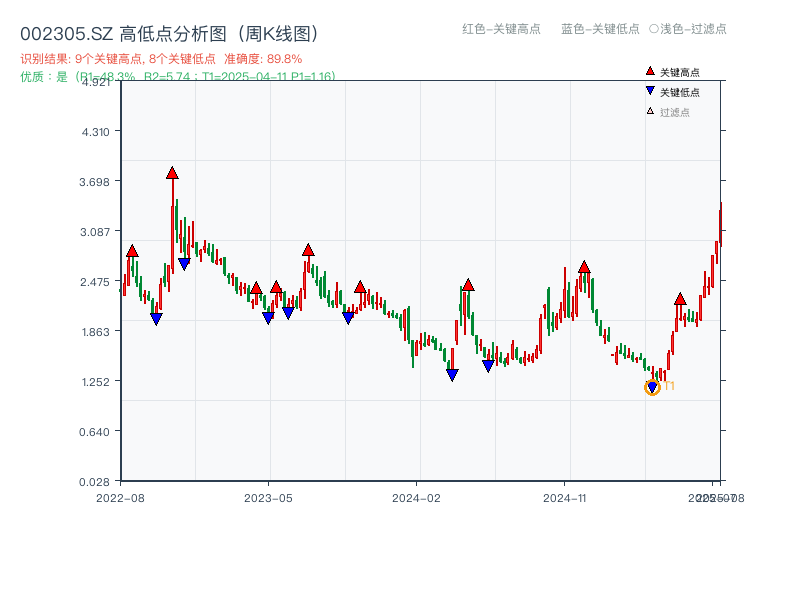The width and height of the screenshot is (800, 600).
Task: Click the blue triangle icon in the legend
Action: pos(650,92)
